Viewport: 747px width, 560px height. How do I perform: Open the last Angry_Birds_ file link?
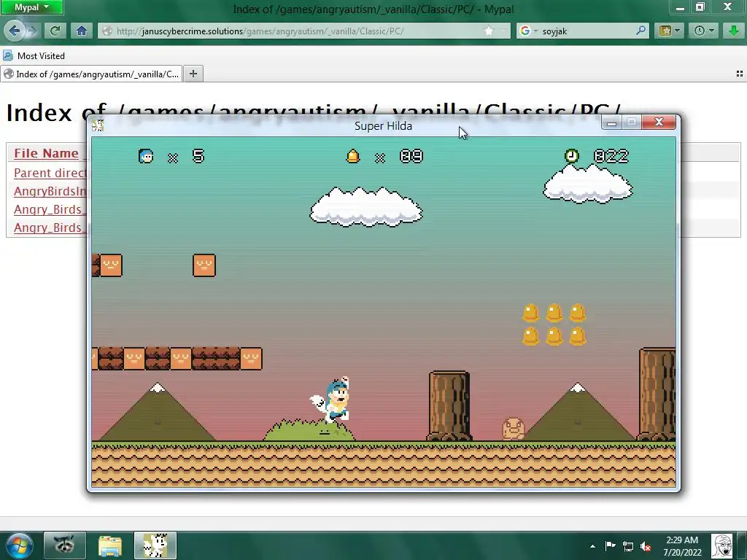tap(50, 227)
